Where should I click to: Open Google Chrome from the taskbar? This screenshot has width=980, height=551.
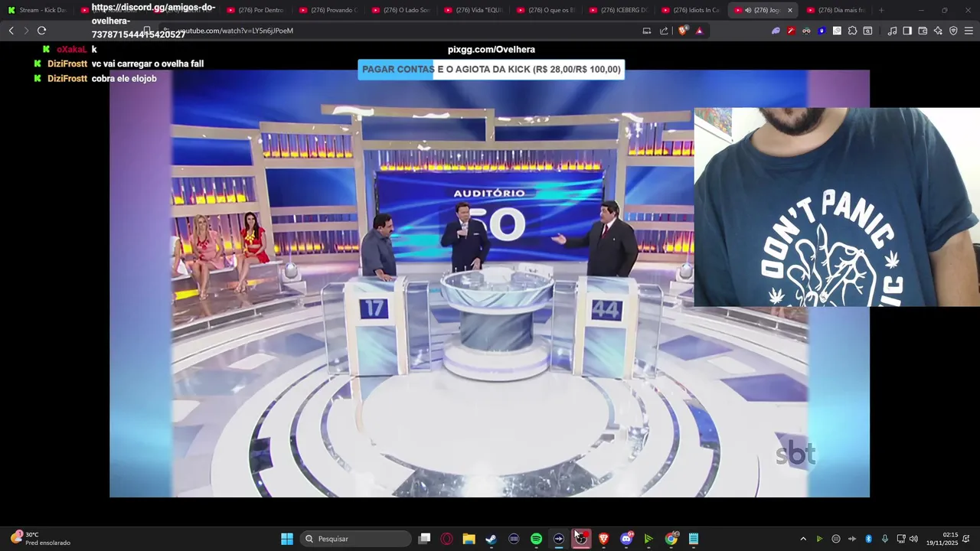point(671,539)
